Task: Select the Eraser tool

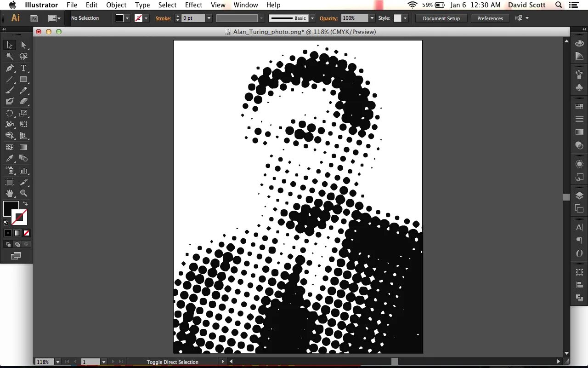Action: pyautogui.click(x=23, y=101)
